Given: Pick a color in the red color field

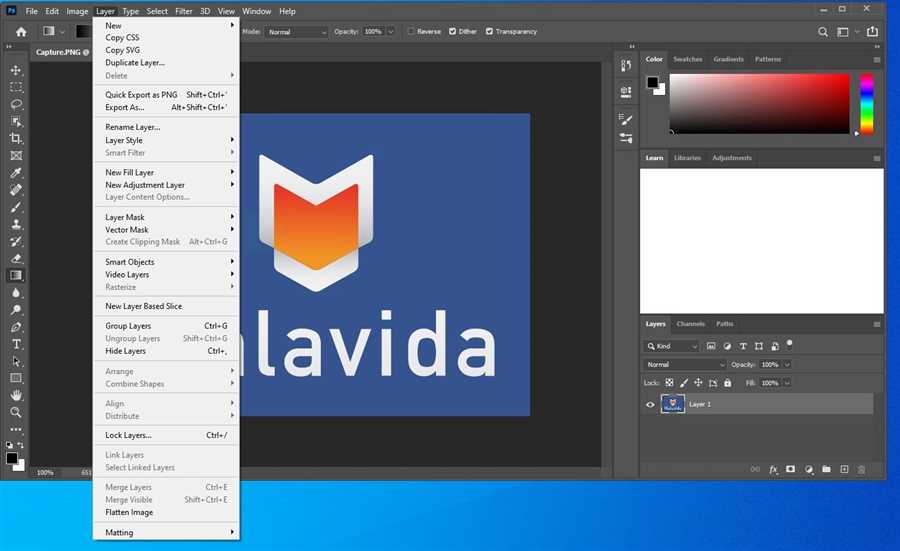Looking at the screenshot, I should tap(759, 103).
